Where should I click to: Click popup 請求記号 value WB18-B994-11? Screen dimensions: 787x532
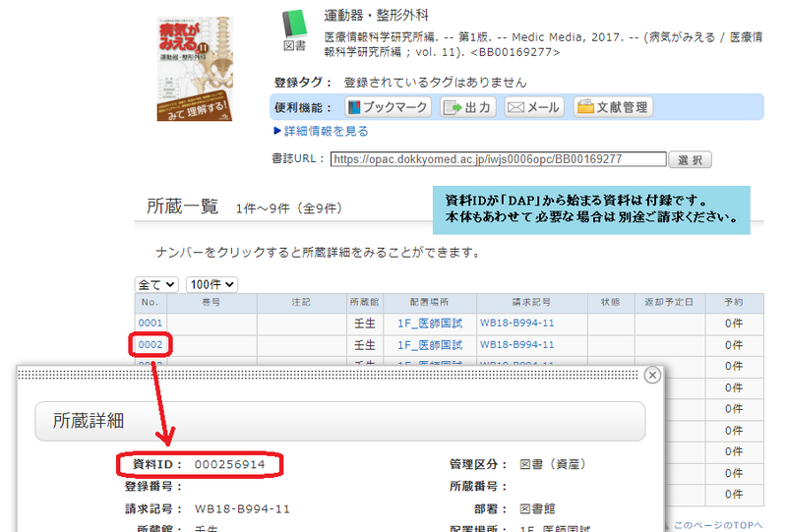(x=242, y=509)
